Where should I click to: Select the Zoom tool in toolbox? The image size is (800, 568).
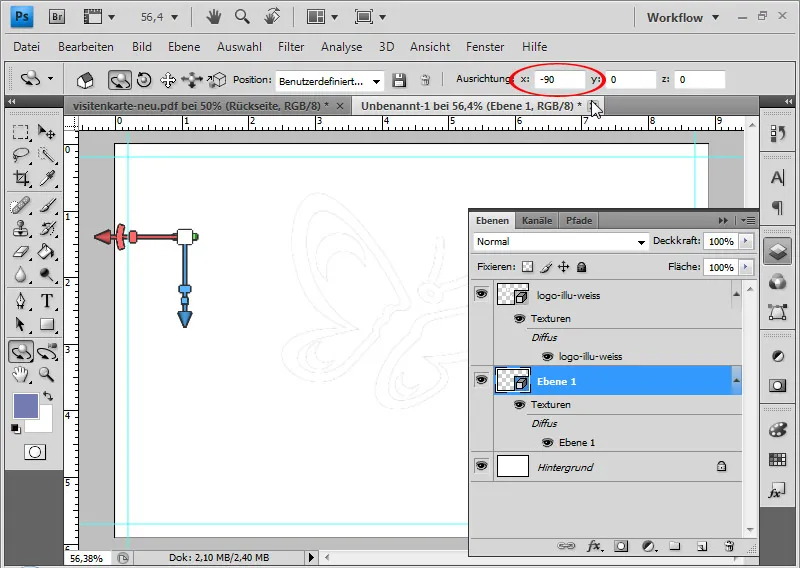click(46, 375)
